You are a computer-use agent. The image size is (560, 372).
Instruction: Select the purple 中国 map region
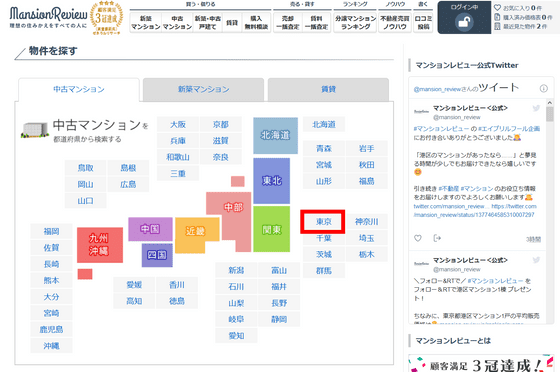150,229
